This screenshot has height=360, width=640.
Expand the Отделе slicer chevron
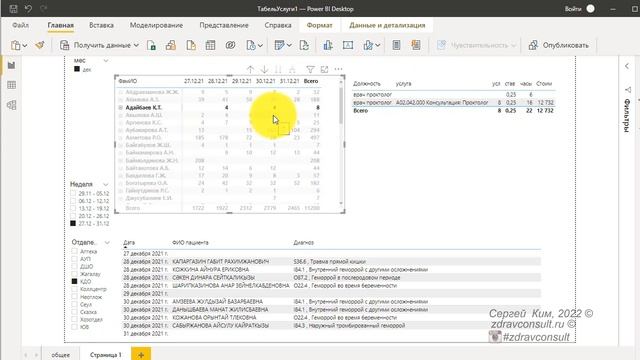pos(107,242)
